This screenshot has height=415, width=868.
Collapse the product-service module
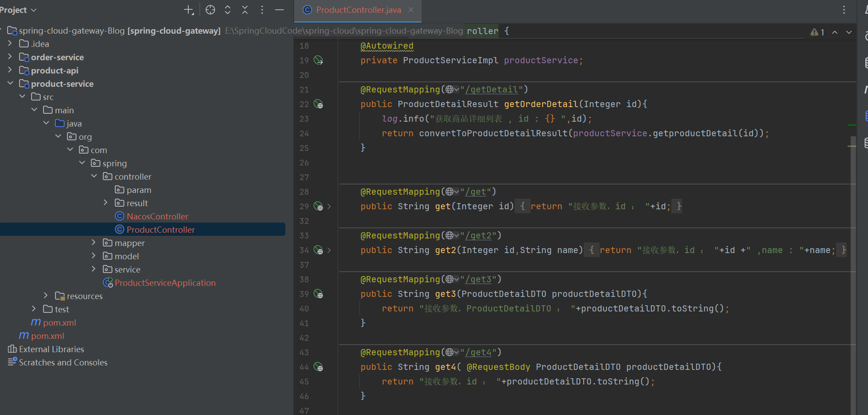(x=10, y=83)
